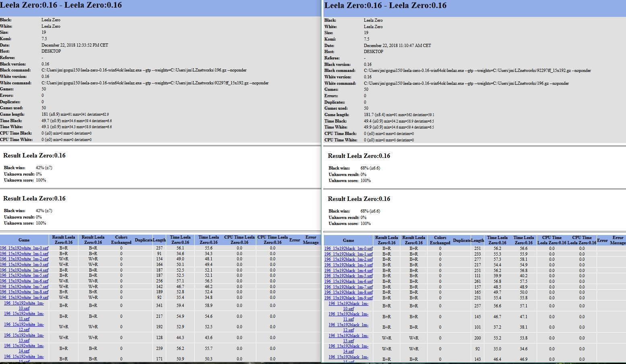
Task: Click the Black command path in right page
Action: (x=477, y=71)
